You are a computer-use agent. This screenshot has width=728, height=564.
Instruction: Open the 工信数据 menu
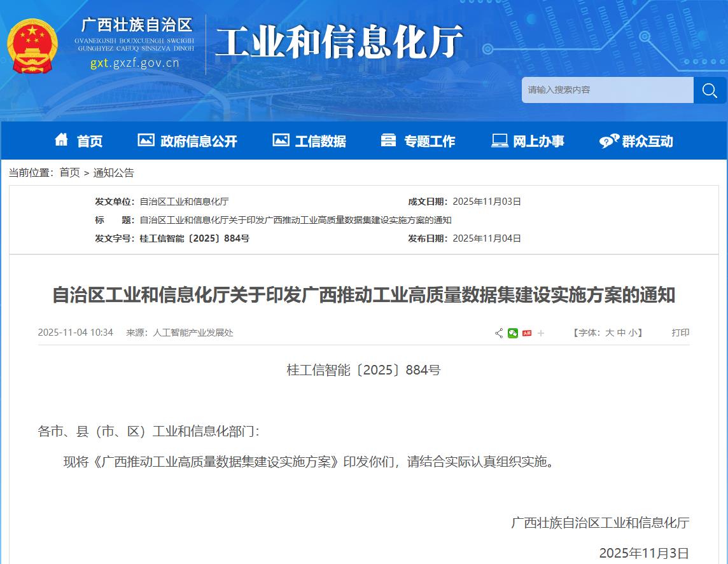[x=310, y=141]
